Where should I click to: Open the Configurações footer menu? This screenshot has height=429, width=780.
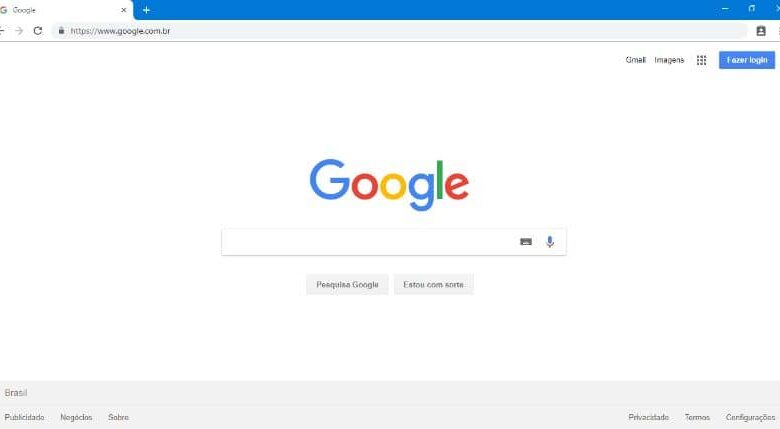point(750,417)
